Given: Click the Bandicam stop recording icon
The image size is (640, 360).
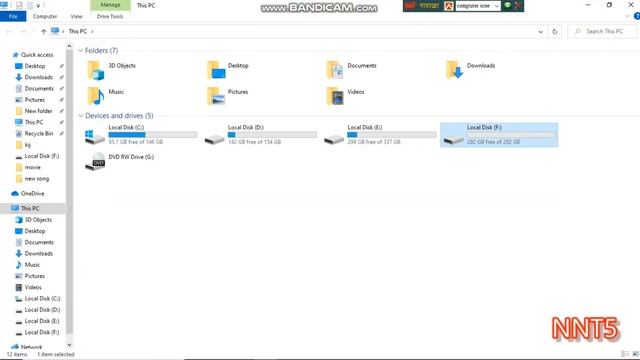Looking at the screenshot, I should pos(518,6).
